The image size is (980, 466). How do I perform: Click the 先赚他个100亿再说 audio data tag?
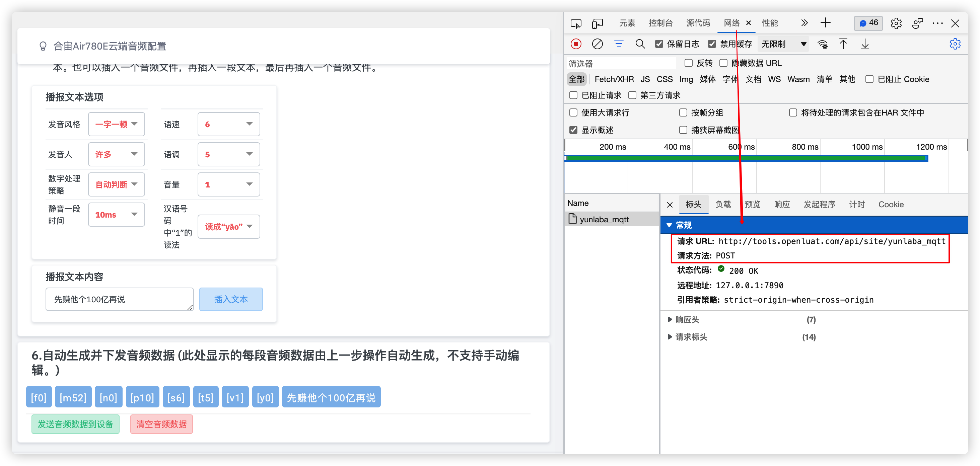(x=331, y=397)
